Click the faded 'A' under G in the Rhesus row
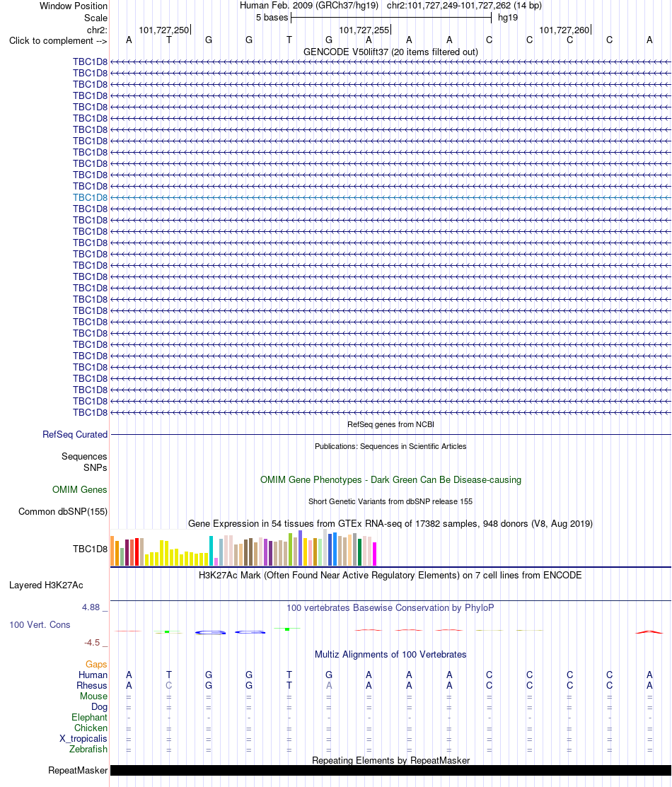The width and height of the screenshot is (672, 787). pyautogui.click(x=329, y=686)
